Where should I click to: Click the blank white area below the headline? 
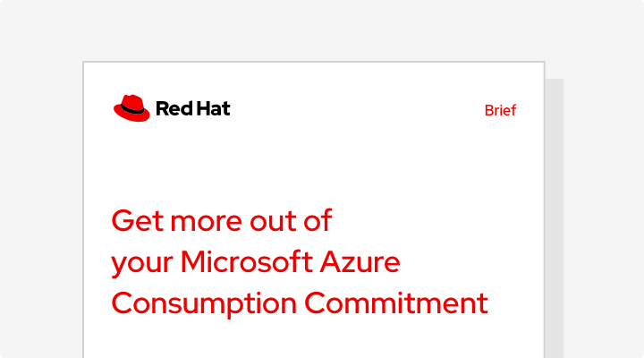coord(313,340)
